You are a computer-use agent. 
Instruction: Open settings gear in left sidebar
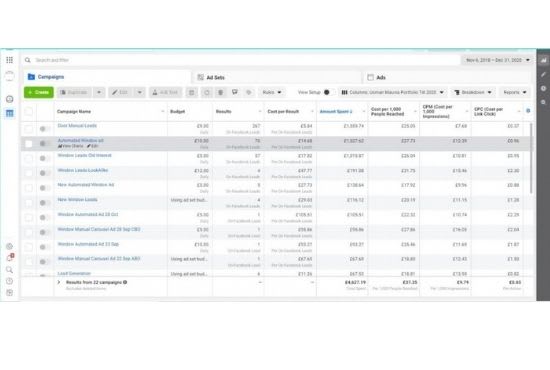(x=9, y=246)
